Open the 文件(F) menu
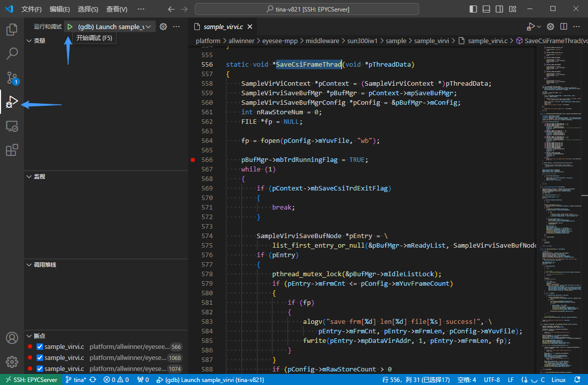 pyautogui.click(x=32, y=9)
